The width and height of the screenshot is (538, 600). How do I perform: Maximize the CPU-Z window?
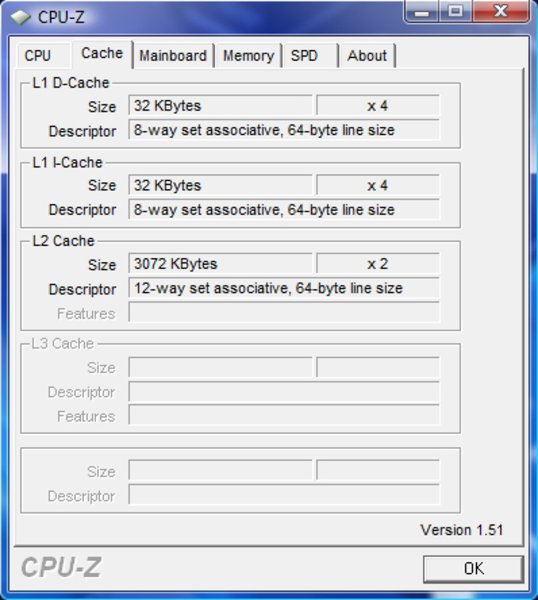(455, 12)
